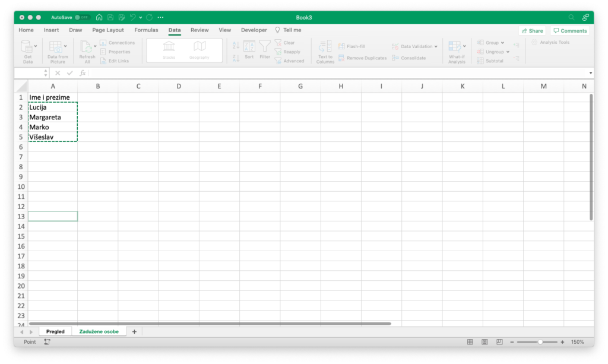Screen dimensions: 608x364
Task: Adjust the zoom slider in status bar
Action: click(x=540, y=342)
